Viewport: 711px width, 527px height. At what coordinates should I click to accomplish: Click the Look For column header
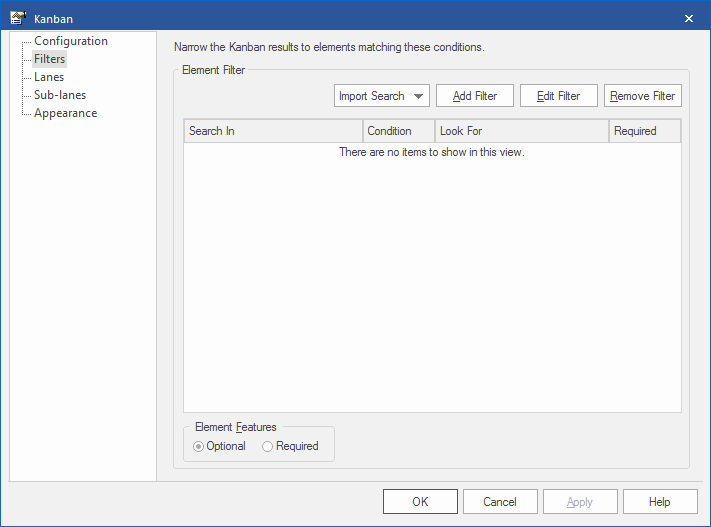521,131
